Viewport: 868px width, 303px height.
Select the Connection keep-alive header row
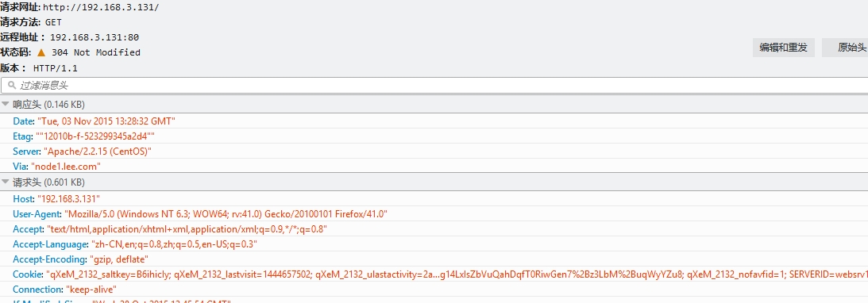tap(434, 290)
